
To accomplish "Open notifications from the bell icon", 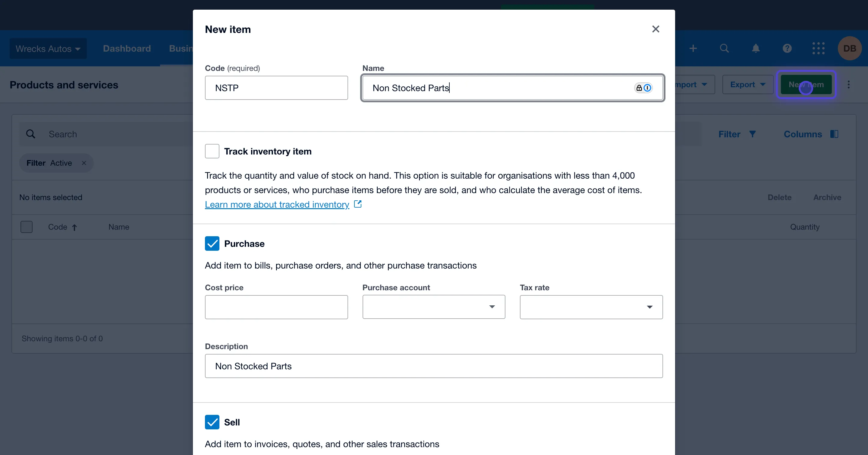I will click(x=756, y=48).
